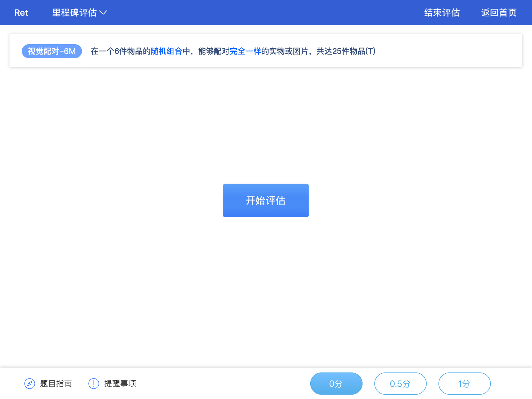The image size is (532, 399).
Task: Click the blue 完全一样 highlighted text
Action: pyautogui.click(x=245, y=51)
